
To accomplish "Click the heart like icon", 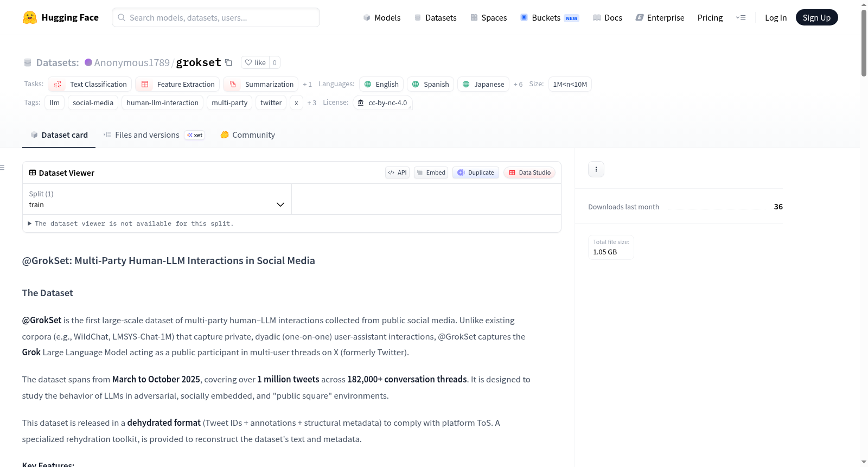I will point(248,62).
